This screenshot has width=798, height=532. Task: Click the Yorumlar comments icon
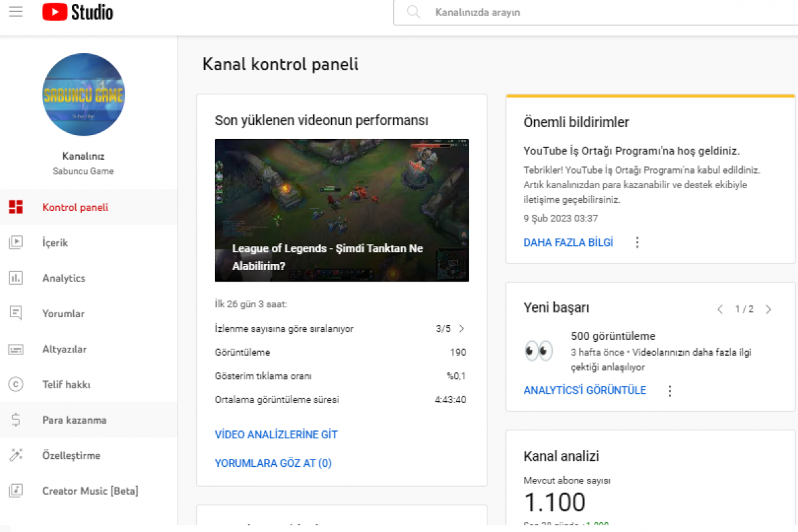pyautogui.click(x=16, y=313)
